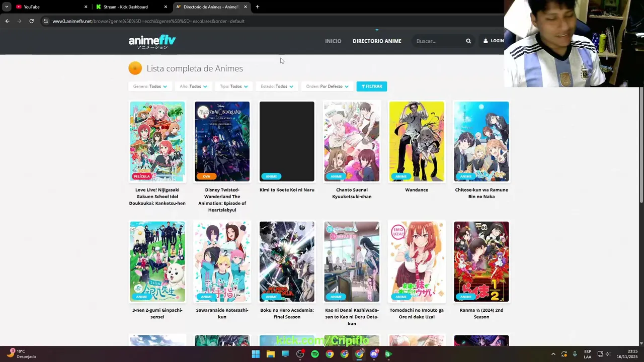
Task: Open the blank Kimi to Koete Koi ni Naru poster
Action: pos(287,141)
